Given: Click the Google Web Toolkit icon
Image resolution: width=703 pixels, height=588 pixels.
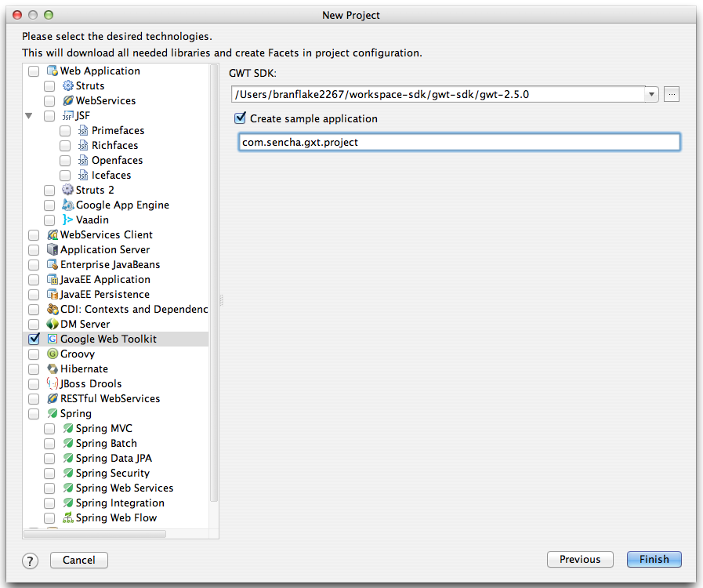Looking at the screenshot, I should (53, 339).
